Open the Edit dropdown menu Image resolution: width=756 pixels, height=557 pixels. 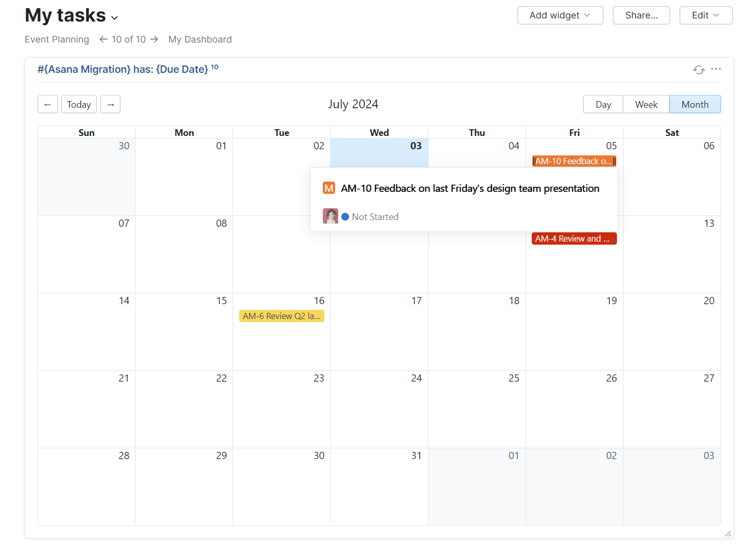pos(706,15)
